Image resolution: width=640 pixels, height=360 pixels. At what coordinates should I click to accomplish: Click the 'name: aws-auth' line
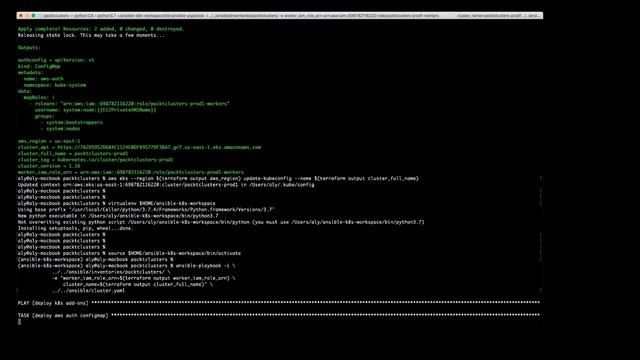tap(43, 79)
